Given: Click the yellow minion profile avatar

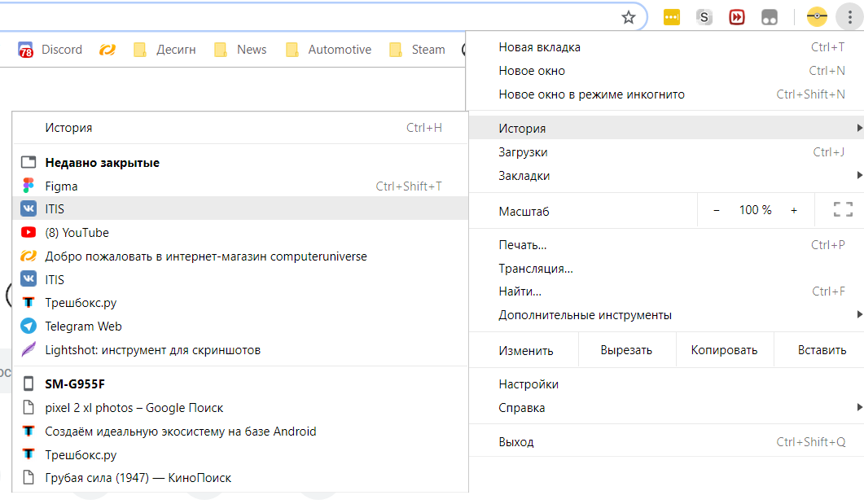Looking at the screenshot, I should click(x=817, y=17).
